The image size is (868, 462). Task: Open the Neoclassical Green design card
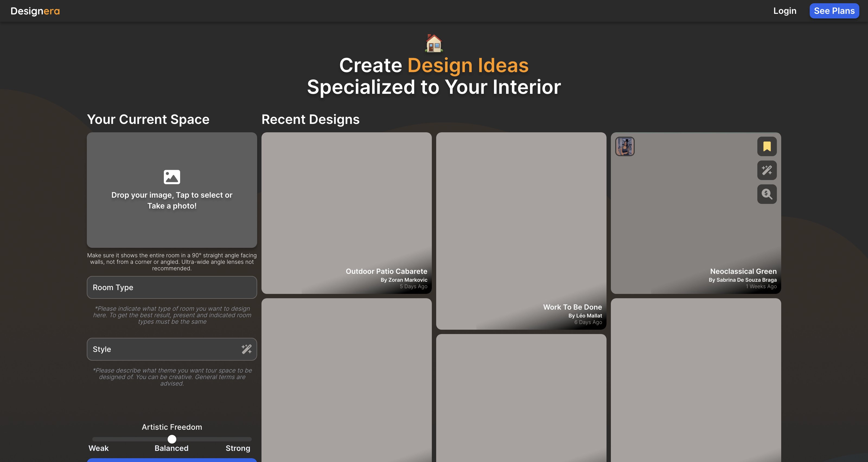point(696,213)
